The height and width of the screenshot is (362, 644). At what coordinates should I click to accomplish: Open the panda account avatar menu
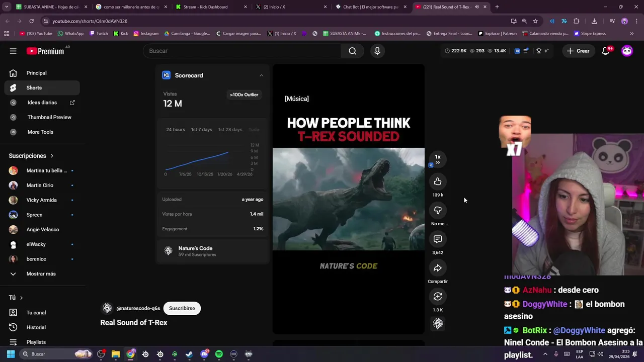tap(627, 51)
